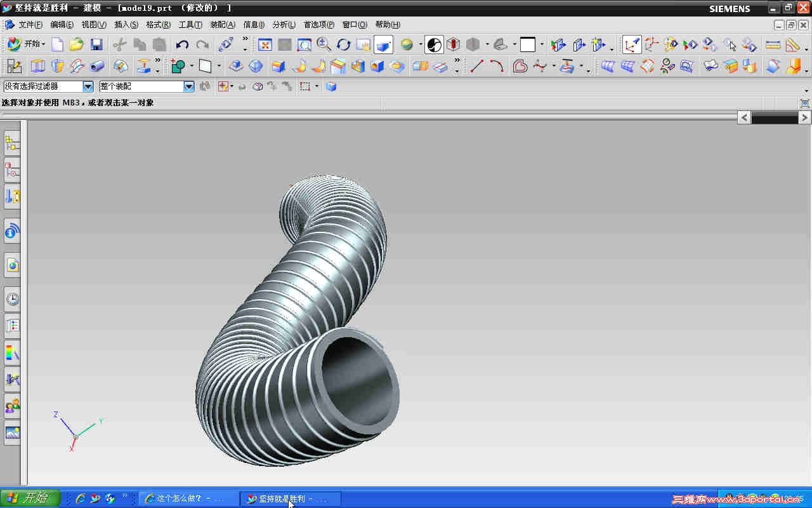
Task: Launch Internet Explorer from quick launch
Action: point(81,498)
